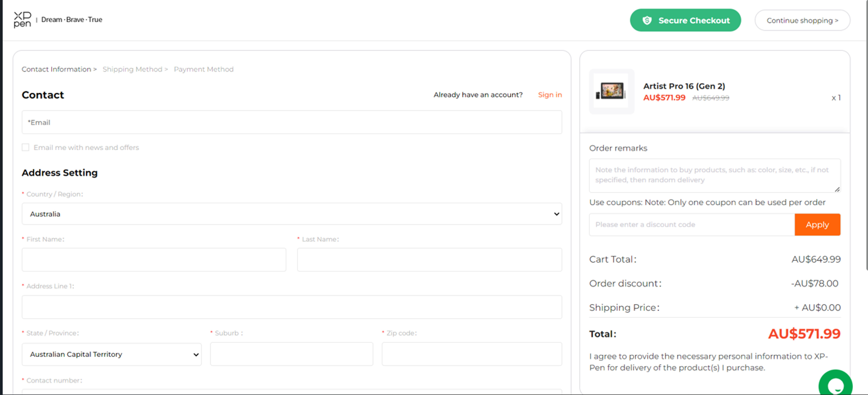Apply the discount code
Screen dimensions: 868x395
(x=817, y=225)
